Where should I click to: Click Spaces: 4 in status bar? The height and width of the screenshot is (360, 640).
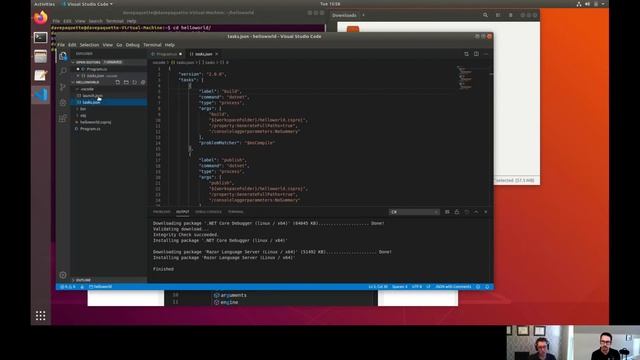pyautogui.click(x=400, y=287)
